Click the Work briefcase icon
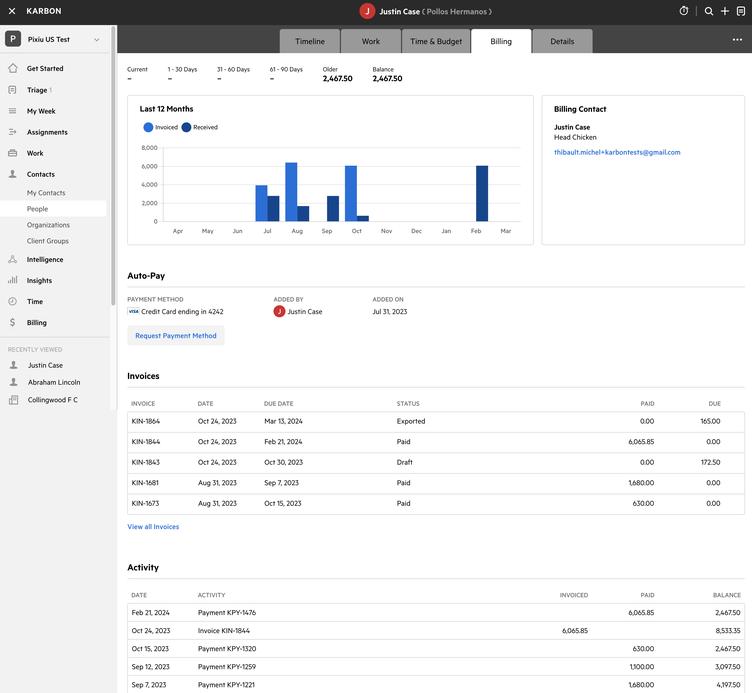 coord(12,153)
